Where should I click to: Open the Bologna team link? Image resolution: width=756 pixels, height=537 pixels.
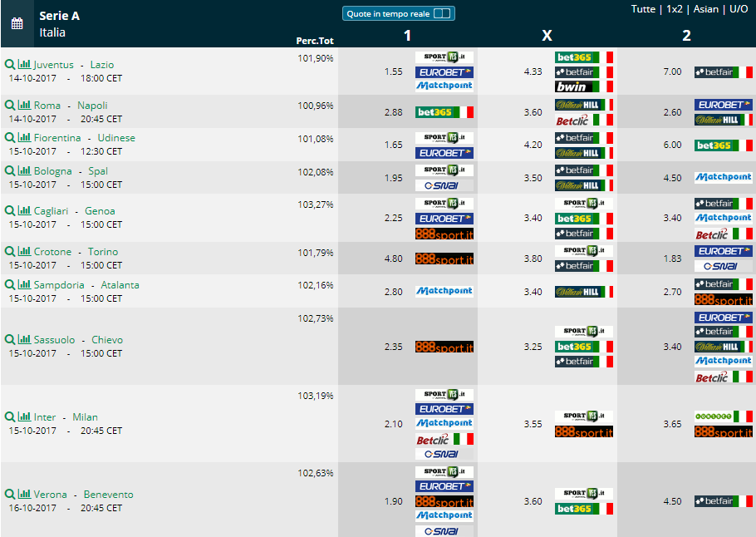(x=52, y=171)
